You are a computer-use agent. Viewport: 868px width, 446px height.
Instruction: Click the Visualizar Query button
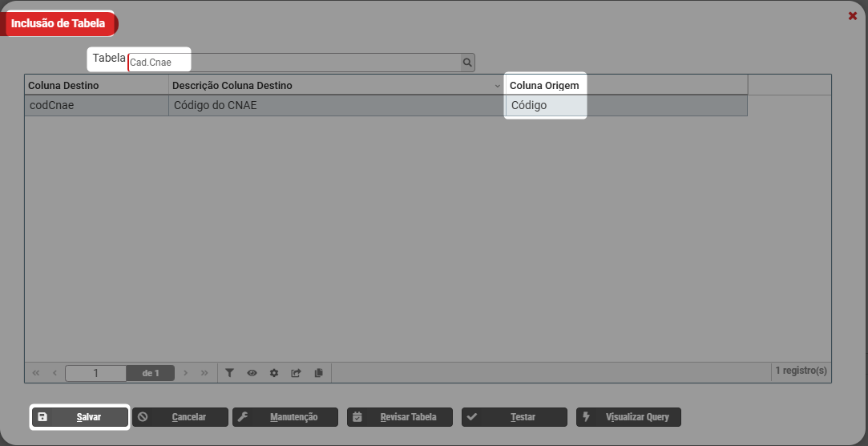[629, 417]
